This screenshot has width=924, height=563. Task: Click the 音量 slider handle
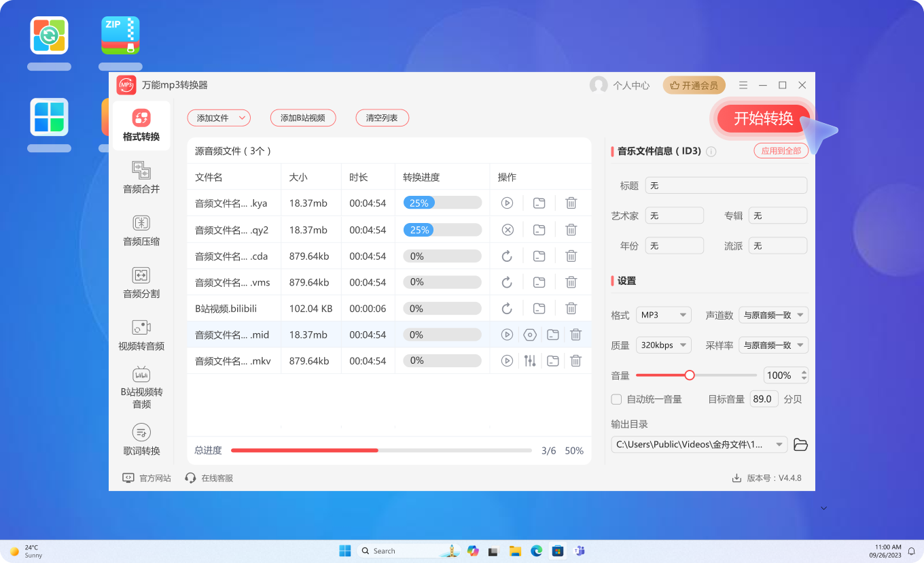click(690, 375)
